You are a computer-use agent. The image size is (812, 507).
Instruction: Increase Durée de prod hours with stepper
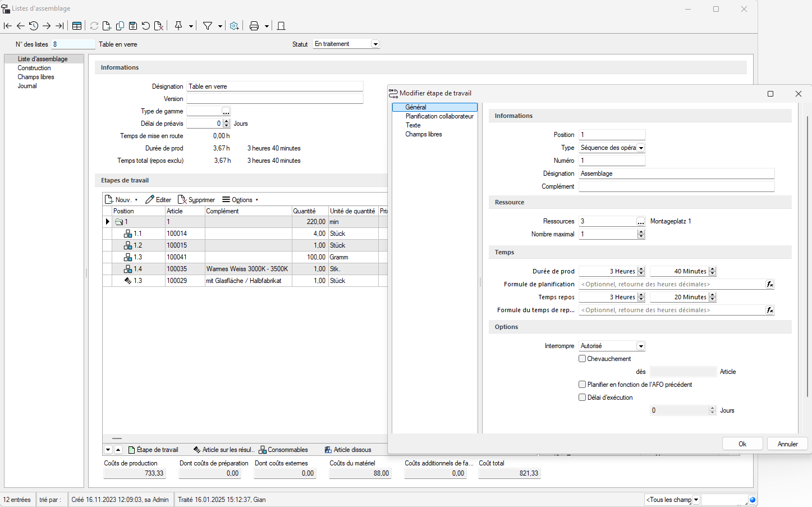coord(641,269)
